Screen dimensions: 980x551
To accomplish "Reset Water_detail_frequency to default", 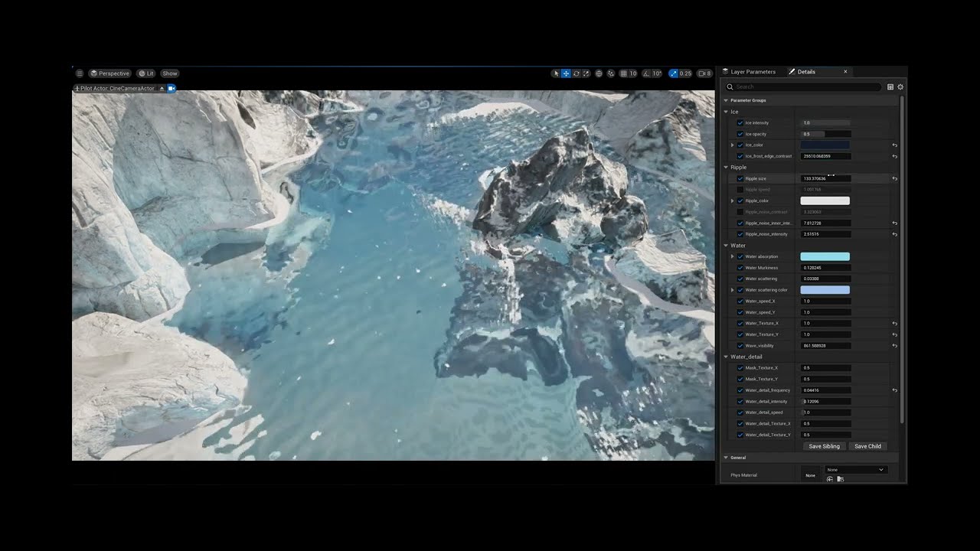I will coord(895,390).
